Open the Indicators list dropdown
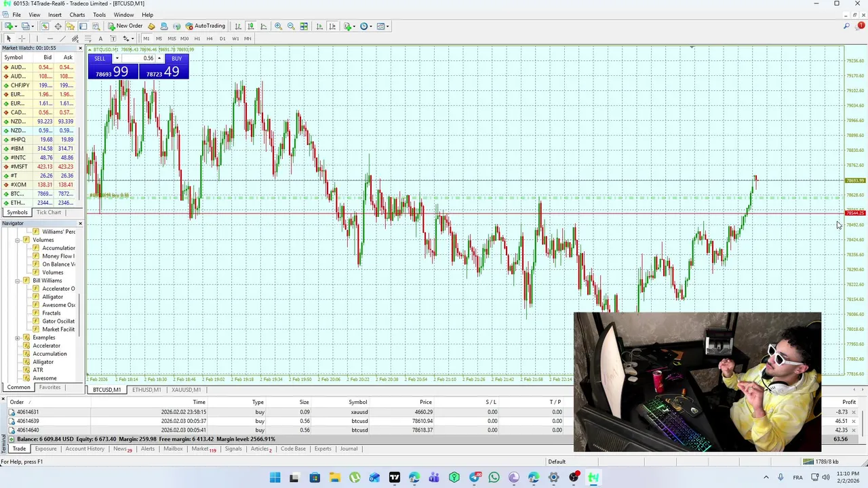Screen dimensions: 868x488 point(349,26)
